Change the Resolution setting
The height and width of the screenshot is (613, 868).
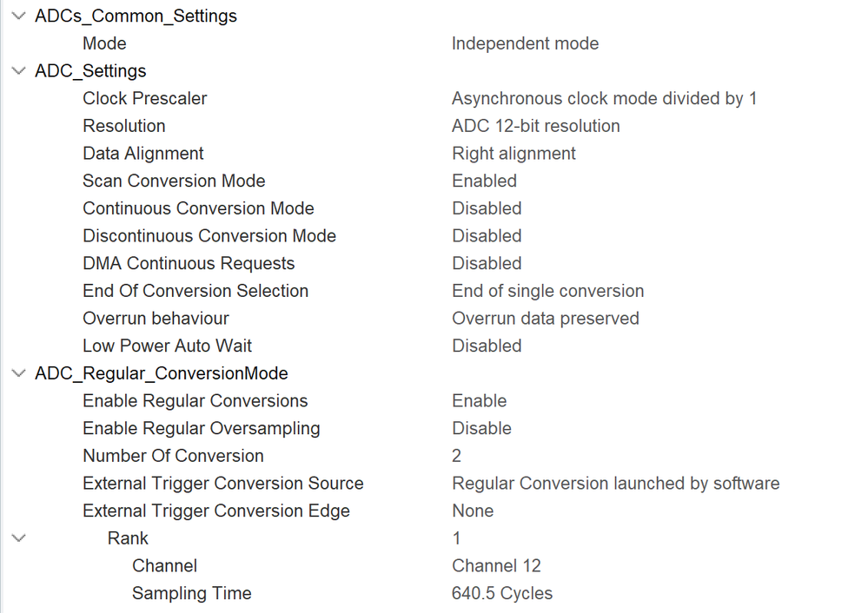(x=536, y=125)
